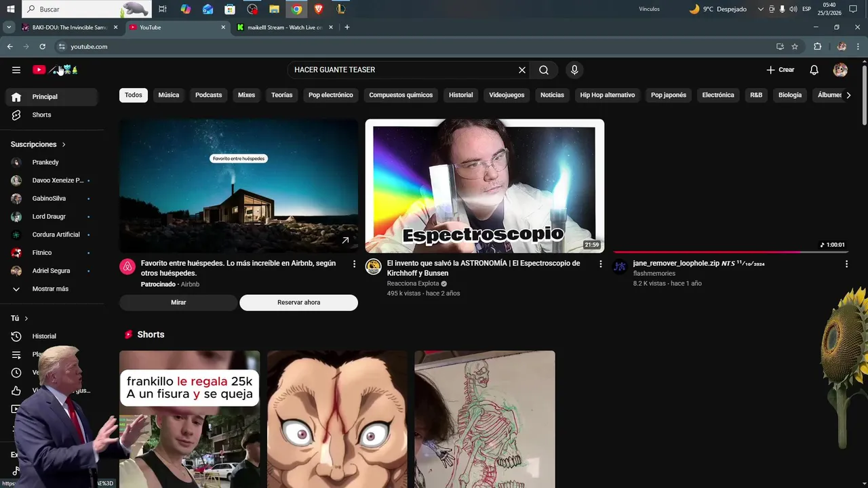The width and height of the screenshot is (868, 488).
Task: Open the account avatar menu
Action: [840, 70]
